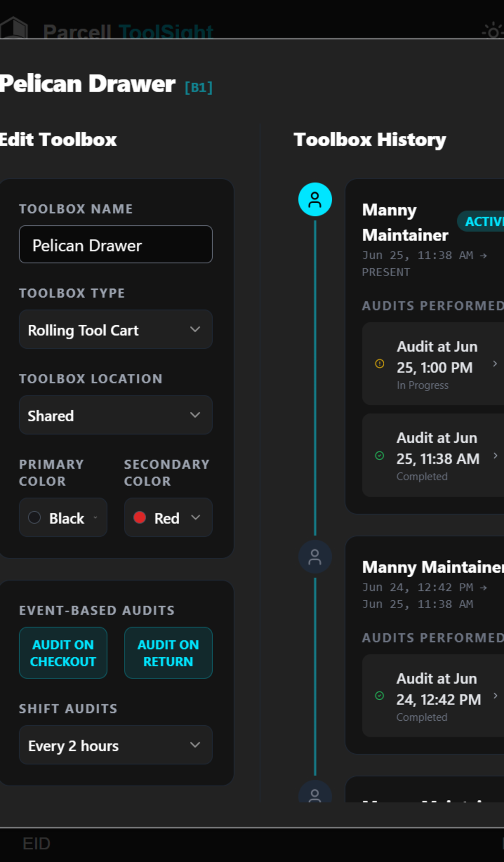
Task: Open the Shift Audits Every 2 hours dropdown
Action: 116,745
